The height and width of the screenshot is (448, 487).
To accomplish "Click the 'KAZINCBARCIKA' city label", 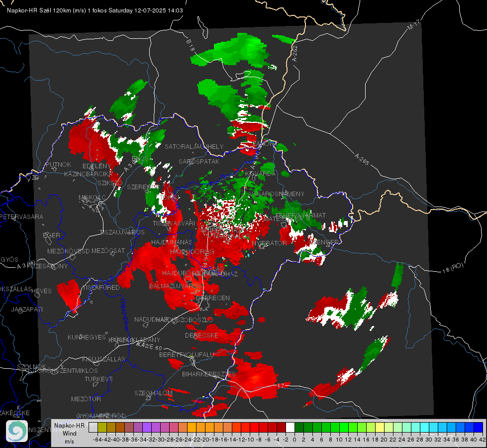I will (88, 174).
